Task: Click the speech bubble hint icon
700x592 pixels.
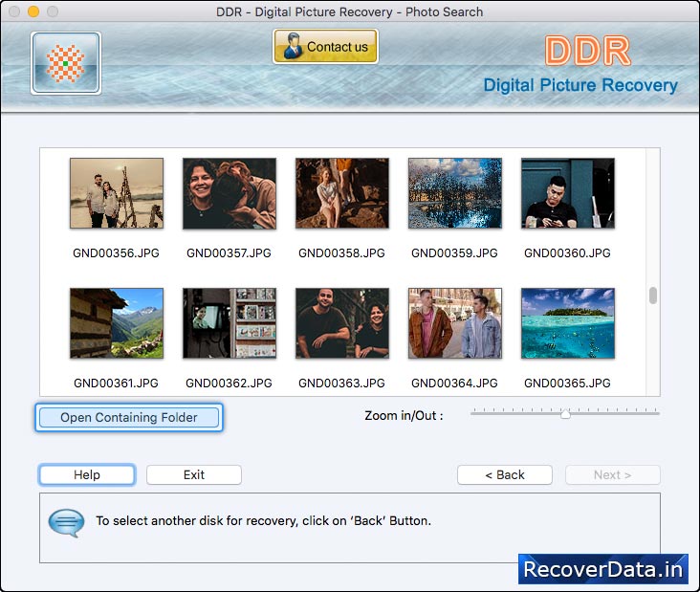Action: 66,521
